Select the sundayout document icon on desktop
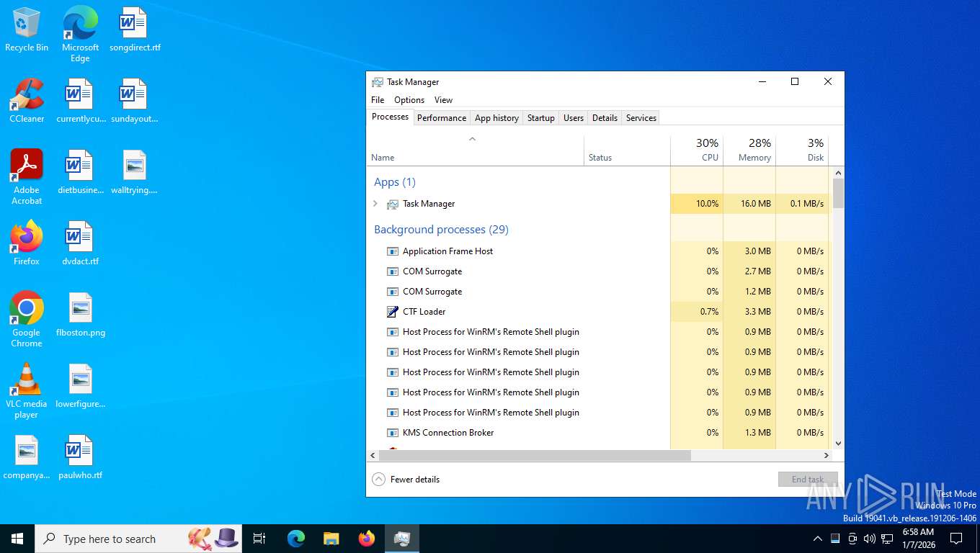 (x=135, y=101)
